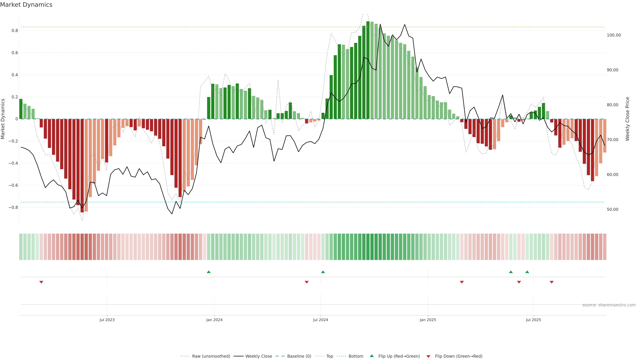This screenshot has height=362, width=644.
Task: Click the last red flip-down marker after Jul 2025
Action: point(552,282)
